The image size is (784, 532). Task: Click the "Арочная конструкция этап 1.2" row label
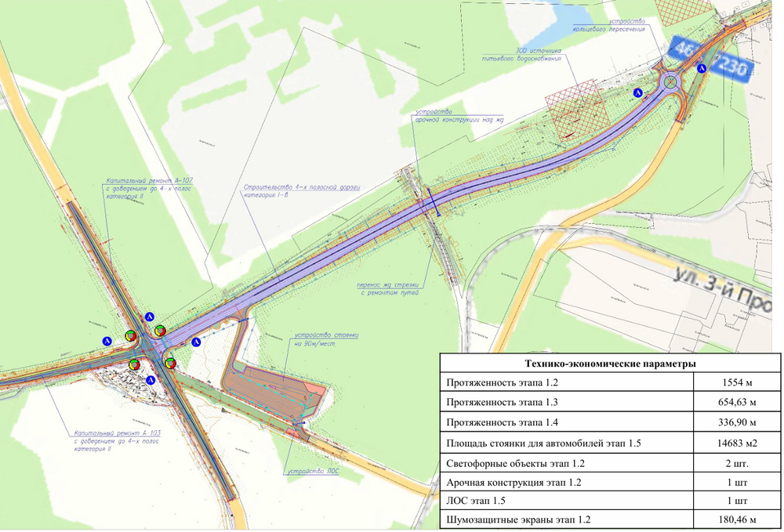coord(514,483)
